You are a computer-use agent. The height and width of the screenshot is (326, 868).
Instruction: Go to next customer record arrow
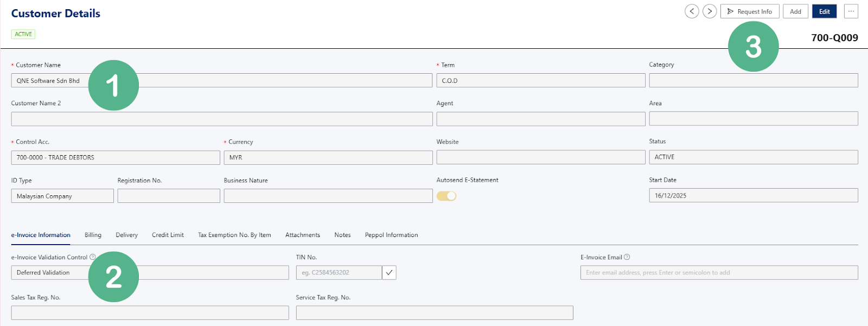pos(710,11)
